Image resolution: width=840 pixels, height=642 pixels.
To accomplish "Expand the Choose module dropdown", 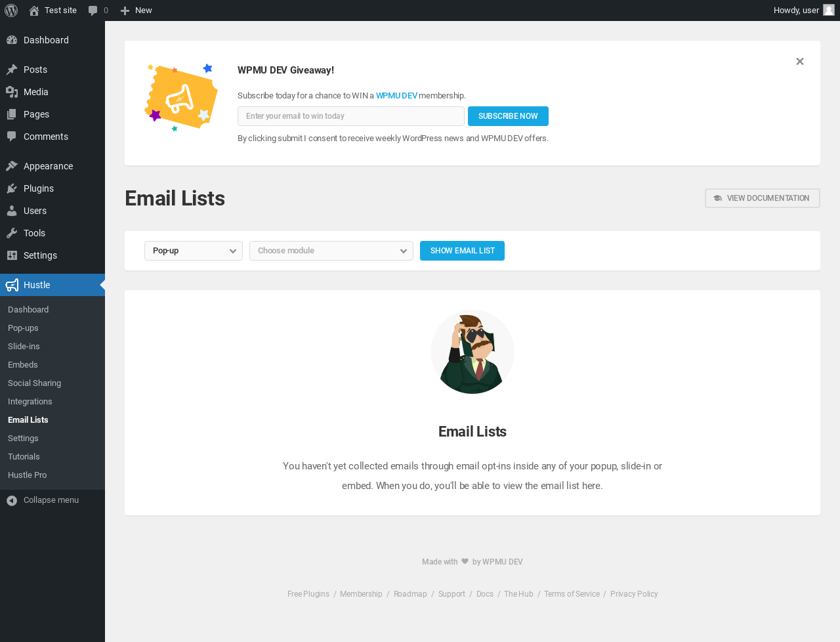I will click(x=331, y=251).
